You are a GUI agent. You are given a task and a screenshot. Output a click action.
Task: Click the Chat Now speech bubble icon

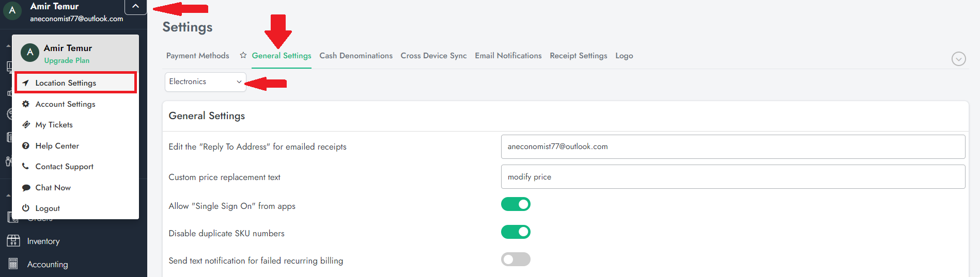tap(26, 188)
